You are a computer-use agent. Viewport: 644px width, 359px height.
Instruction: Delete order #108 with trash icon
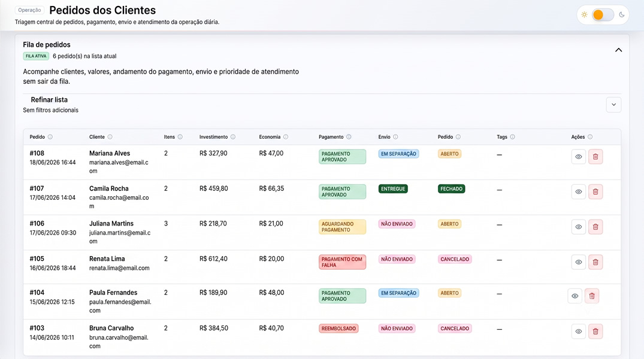click(595, 157)
